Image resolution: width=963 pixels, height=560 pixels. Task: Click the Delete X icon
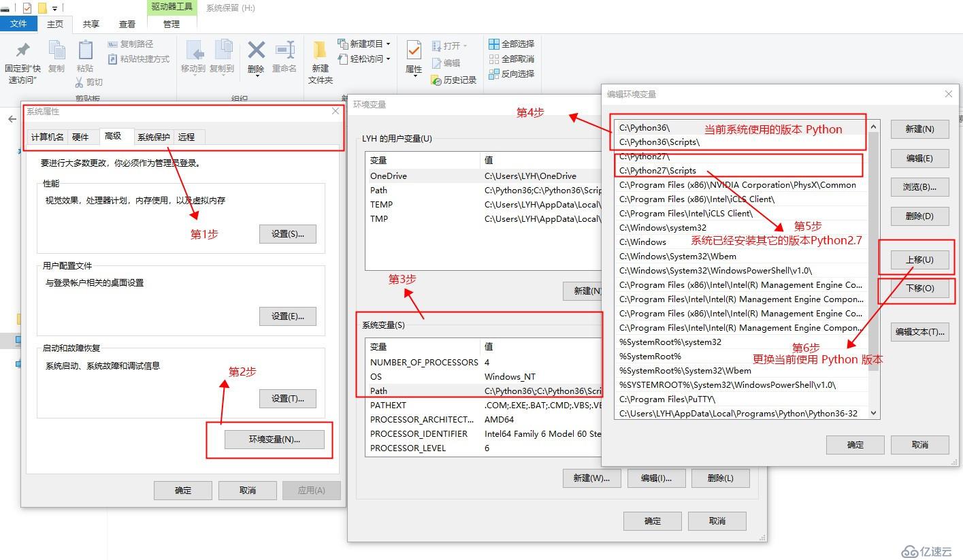click(x=256, y=50)
